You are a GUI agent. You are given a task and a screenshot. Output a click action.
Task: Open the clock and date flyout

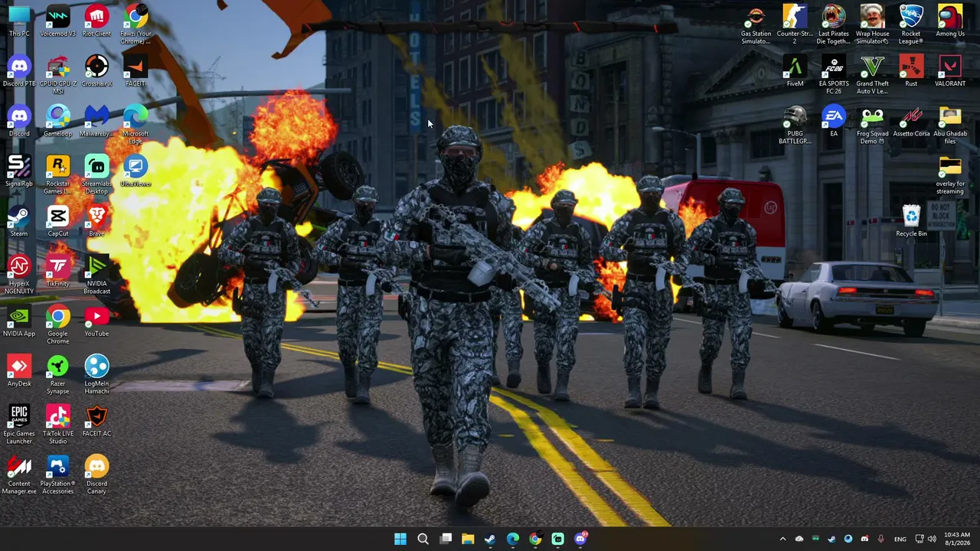click(x=957, y=539)
